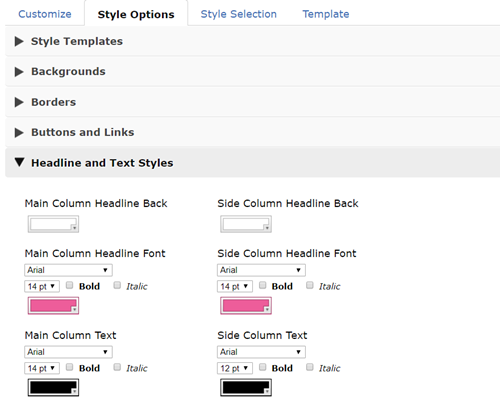The image size is (500, 414).
Task: Collapse the Headline and Text Styles section
Action: [x=252, y=163]
